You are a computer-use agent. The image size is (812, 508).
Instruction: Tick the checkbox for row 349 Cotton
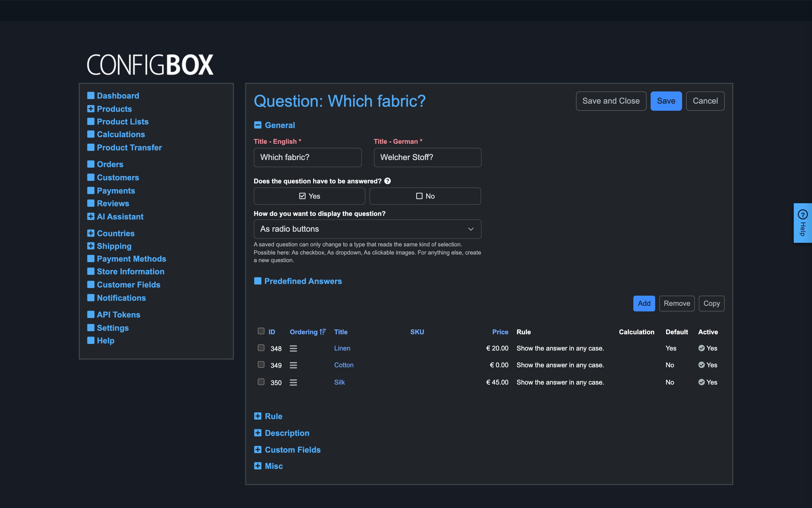261,364
